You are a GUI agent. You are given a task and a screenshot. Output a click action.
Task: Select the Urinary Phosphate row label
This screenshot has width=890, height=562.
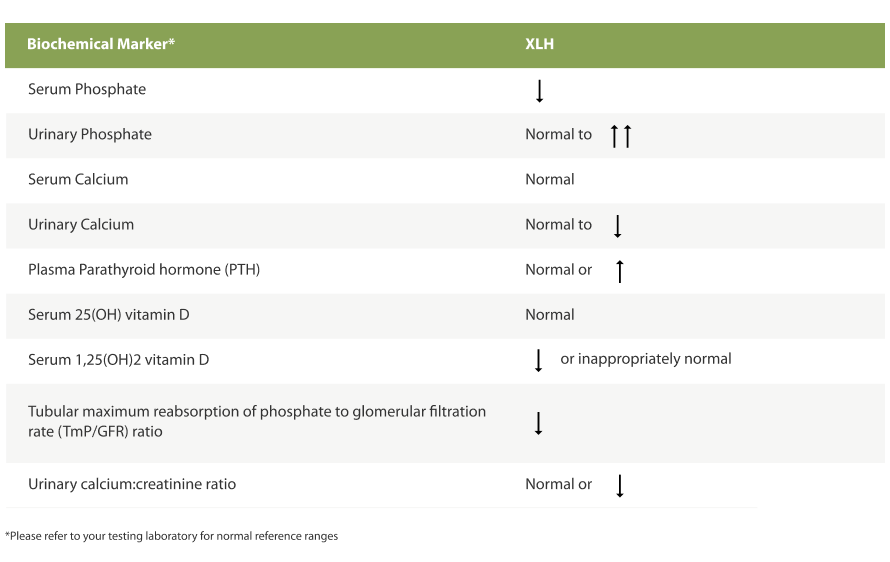tap(90, 134)
